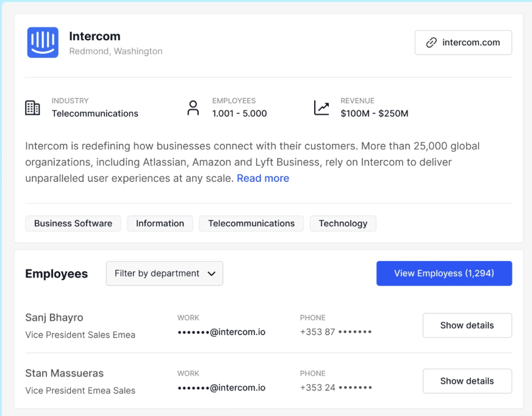The height and width of the screenshot is (416, 532).
Task: Select the Technology tag
Action: (x=343, y=223)
